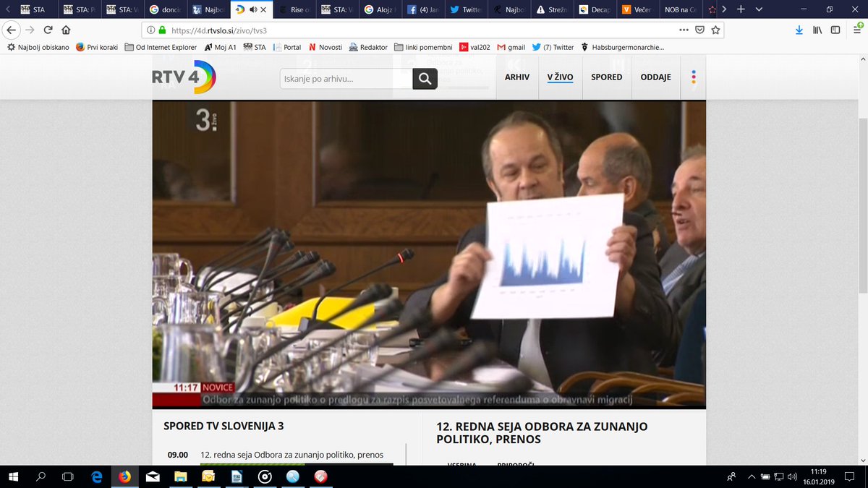Open Windows Start menu
This screenshot has height=488, width=868.
pos(14,476)
